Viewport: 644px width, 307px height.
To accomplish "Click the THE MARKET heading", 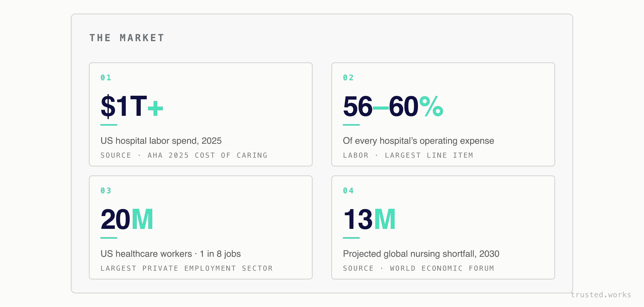I will pyautogui.click(x=127, y=38).
